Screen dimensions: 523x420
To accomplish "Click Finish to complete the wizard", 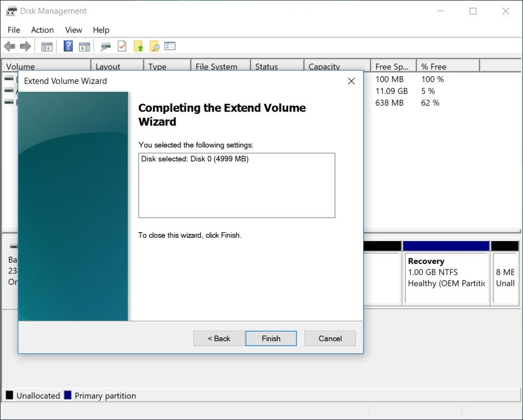I will tap(271, 338).
